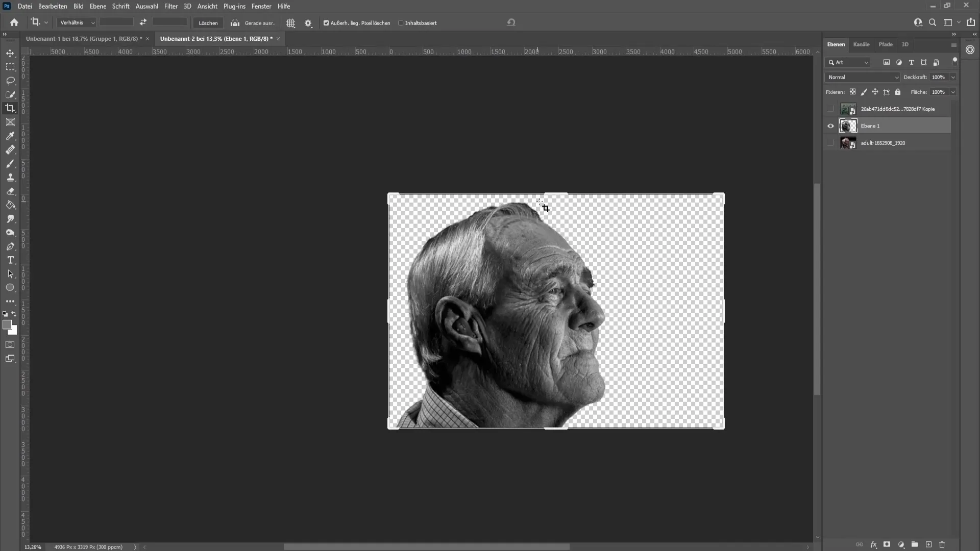Click the Löschen button in toolbar
Image resolution: width=980 pixels, height=551 pixels.
coord(209,23)
